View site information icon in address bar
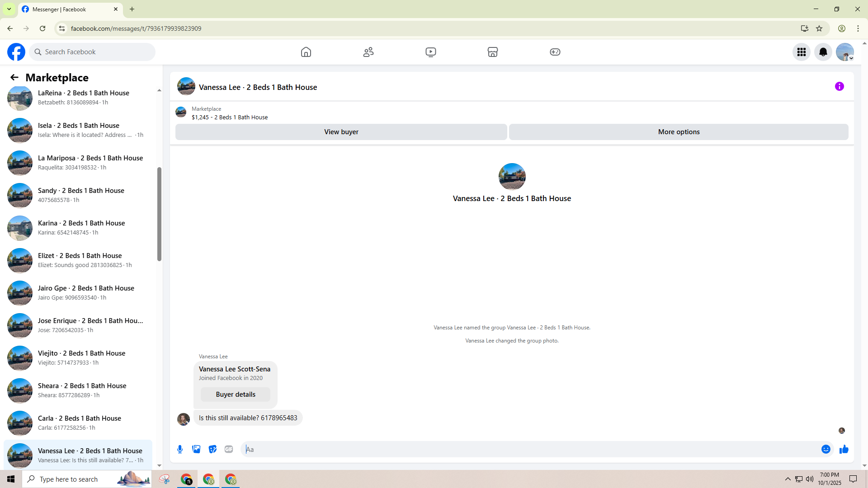The height and width of the screenshot is (488, 868). pyautogui.click(x=62, y=28)
